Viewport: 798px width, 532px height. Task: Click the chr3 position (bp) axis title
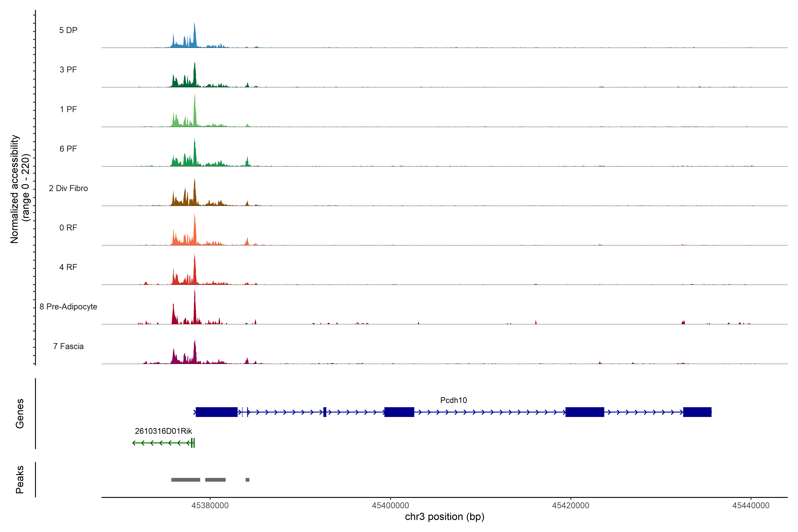pyautogui.click(x=444, y=517)
